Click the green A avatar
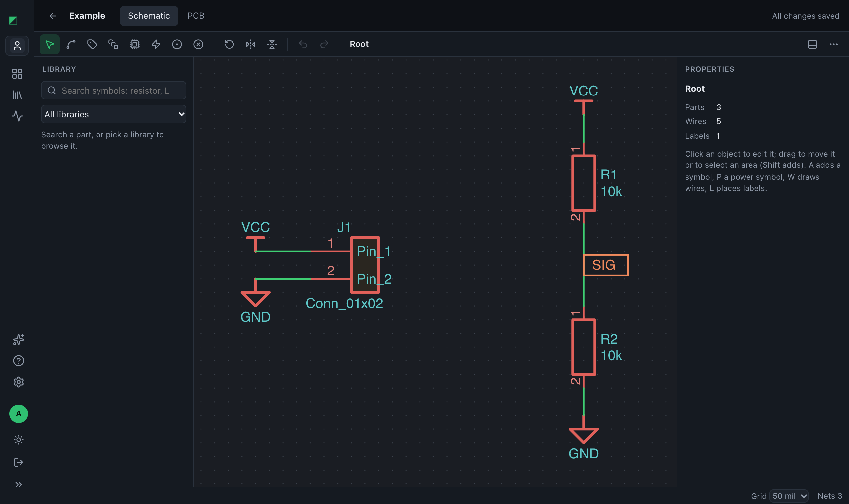Image resolution: width=849 pixels, height=504 pixels. point(18,414)
